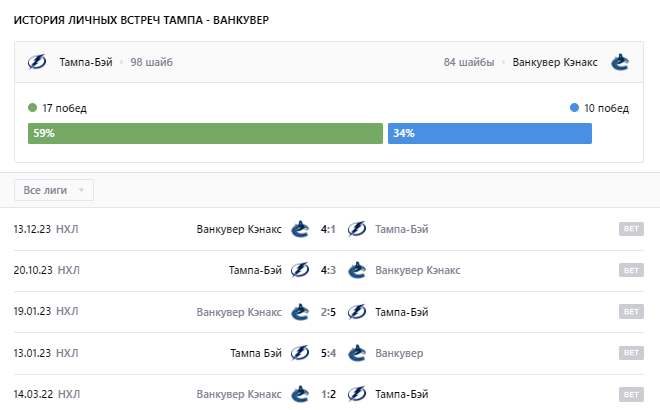
Task: Click the BET button for the 20.10.23 match
Action: (631, 270)
